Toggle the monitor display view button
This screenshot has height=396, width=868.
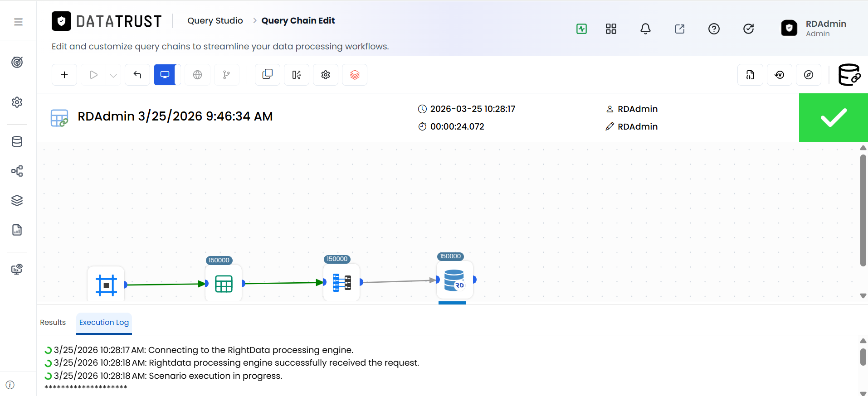click(165, 75)
